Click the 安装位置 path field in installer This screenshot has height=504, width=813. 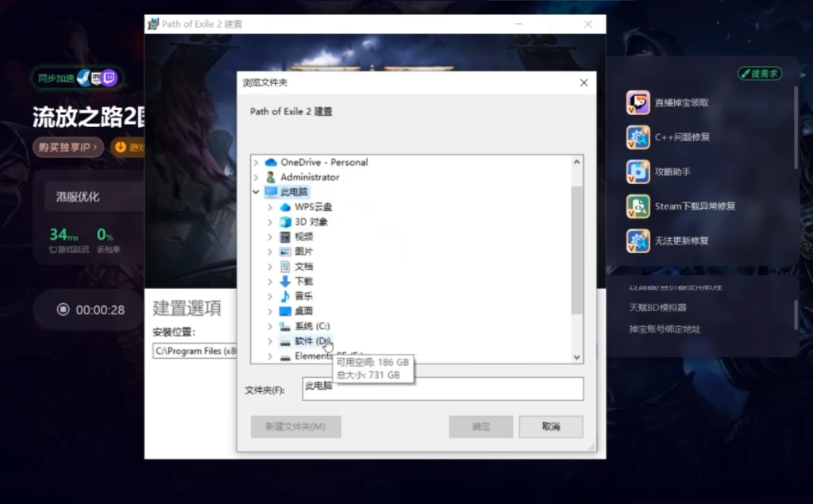point(195,351)
